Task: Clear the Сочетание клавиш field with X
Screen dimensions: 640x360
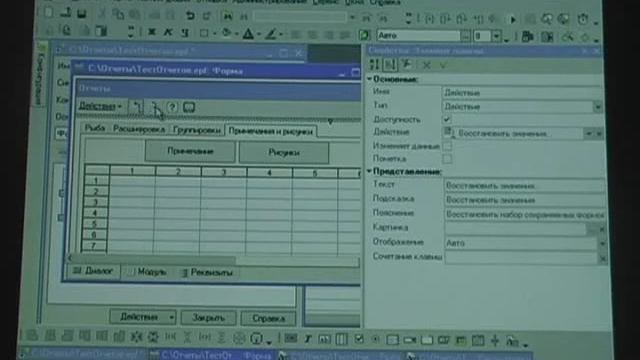Action: 602,258
